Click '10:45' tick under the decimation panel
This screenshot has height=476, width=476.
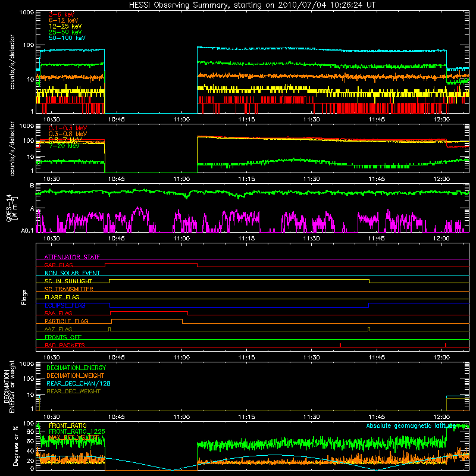[116, 417]
